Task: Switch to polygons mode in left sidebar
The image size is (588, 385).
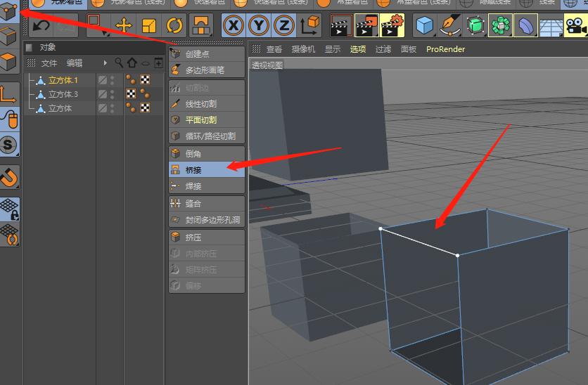Action: pyautogui.click(x=9, y=61)
